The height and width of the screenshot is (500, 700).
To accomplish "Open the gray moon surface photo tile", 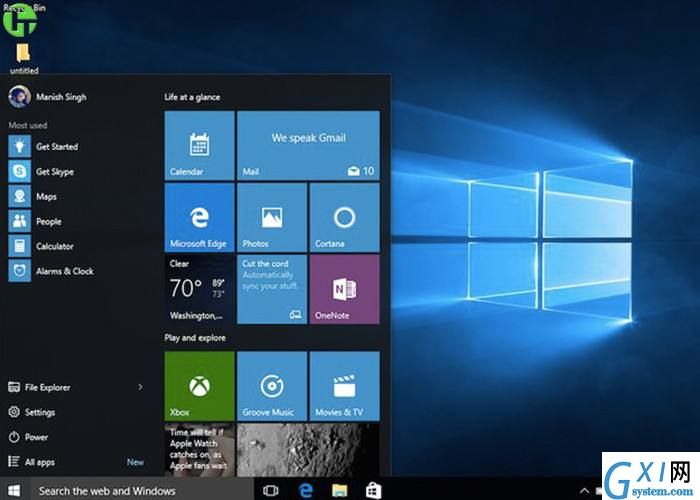I will point(308,450).
